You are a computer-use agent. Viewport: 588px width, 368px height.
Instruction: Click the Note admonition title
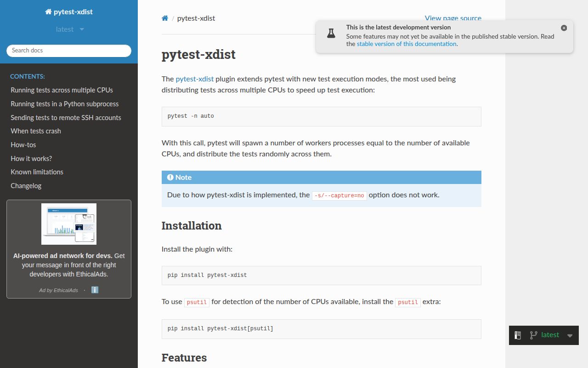point(322,178)
